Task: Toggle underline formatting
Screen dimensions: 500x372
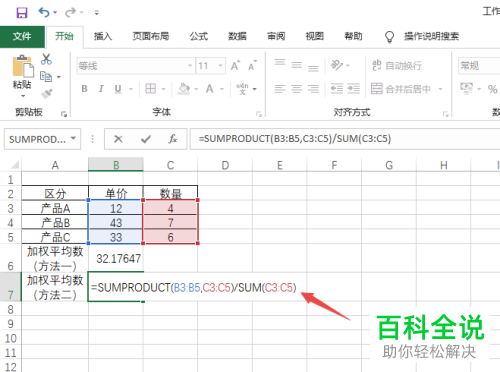Action: coord(118,89)
